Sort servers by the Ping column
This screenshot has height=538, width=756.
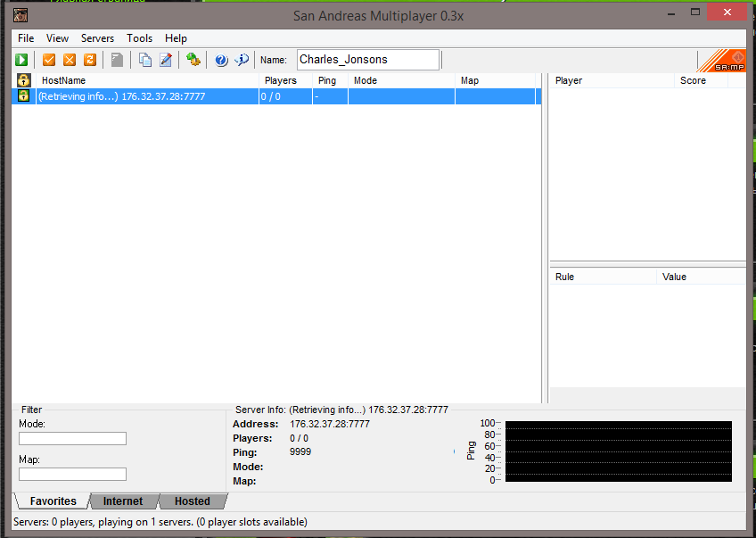coord(330,80)
